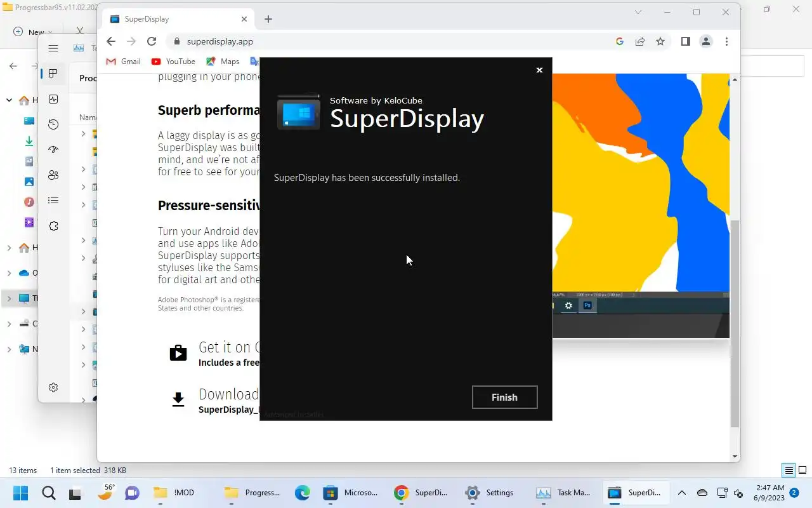Open Teams Chat from taskbar
812x508 pixels.
coord(132,493)
